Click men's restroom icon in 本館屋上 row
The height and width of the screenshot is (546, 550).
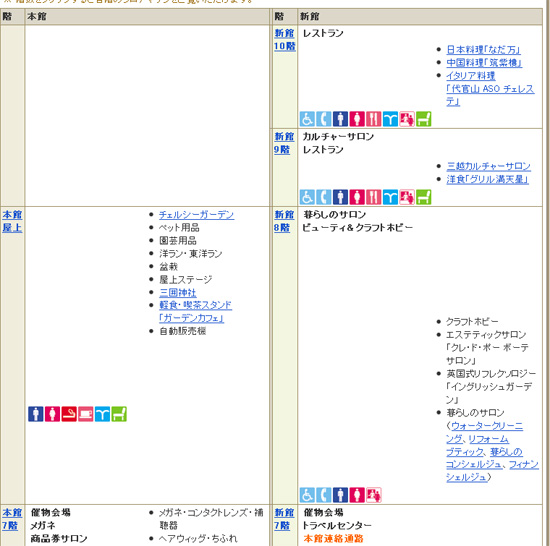tap(35, 414)
